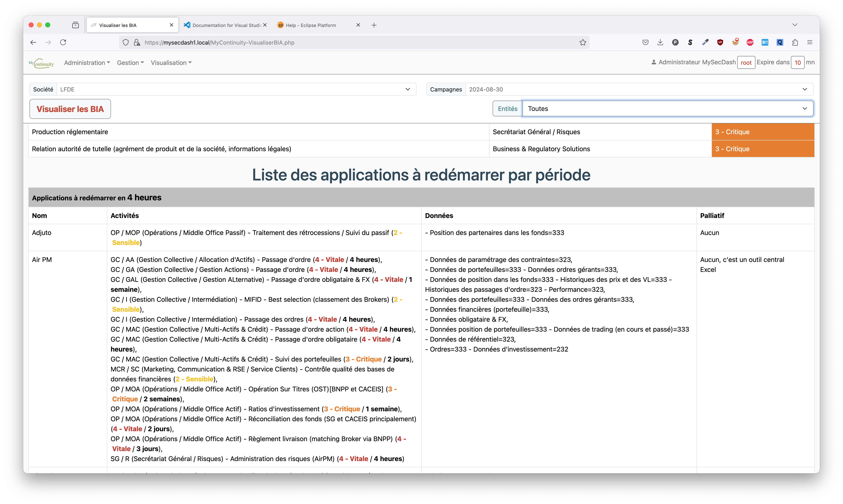Open the Firefox hamburger application menu

coord(810,43)
